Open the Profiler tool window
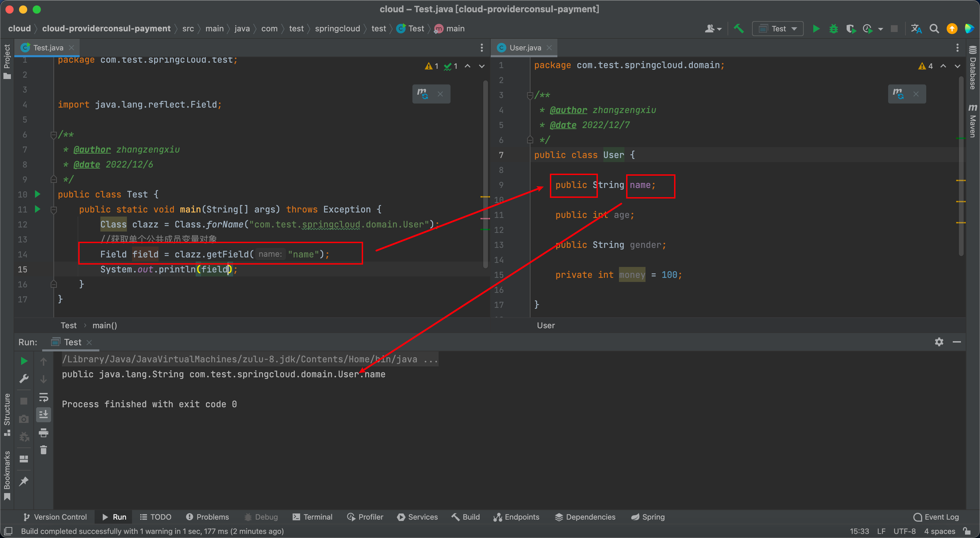The image size is (980, 538). click(x=365, y=517)
